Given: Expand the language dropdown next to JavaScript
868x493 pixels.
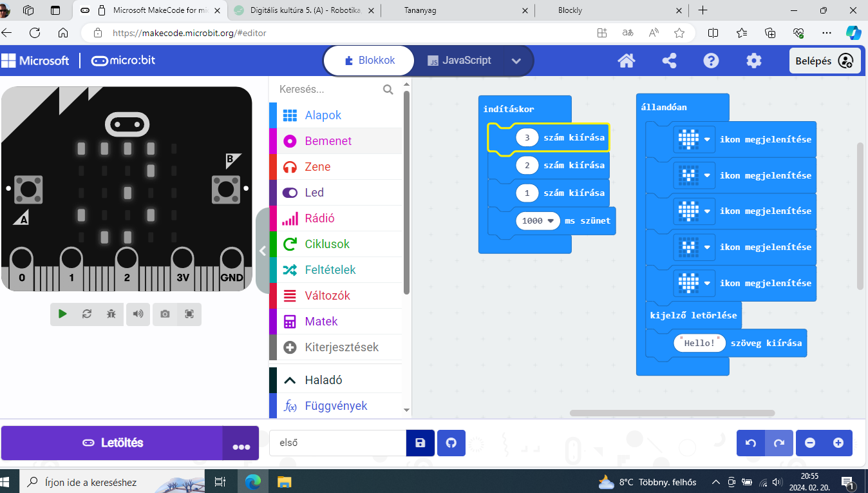Looking at the screenshot, I should click(516, 61).
